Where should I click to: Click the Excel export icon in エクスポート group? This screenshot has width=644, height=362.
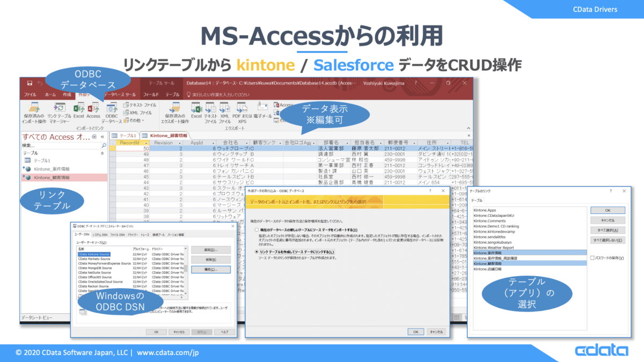pyautogui.click(x=196, y=107)
